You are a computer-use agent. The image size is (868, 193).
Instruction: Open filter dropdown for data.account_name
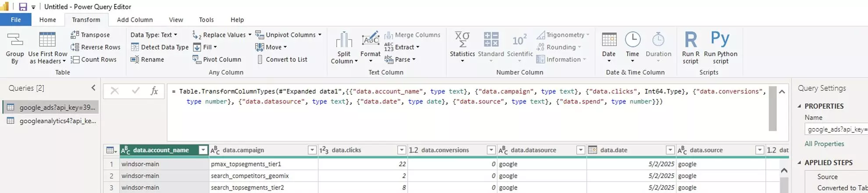point(203,150)
